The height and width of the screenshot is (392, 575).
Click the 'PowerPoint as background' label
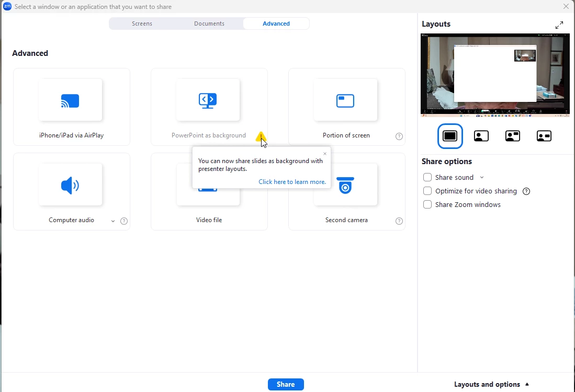pos(209,135)
